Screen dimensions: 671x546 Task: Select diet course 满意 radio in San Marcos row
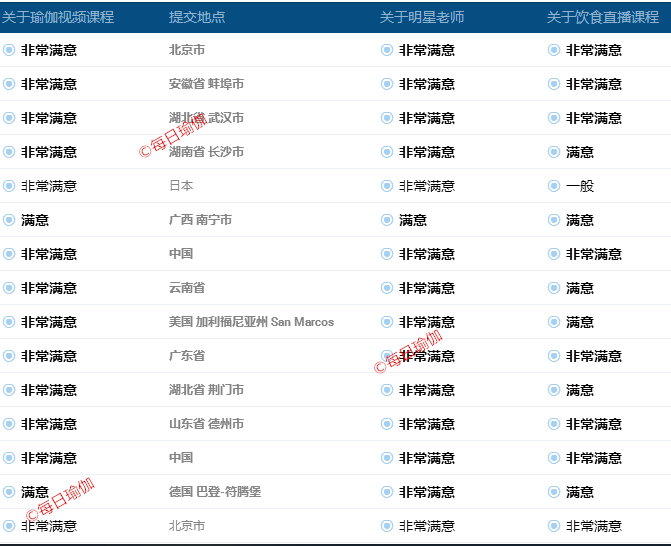click(x=554, y=322)
